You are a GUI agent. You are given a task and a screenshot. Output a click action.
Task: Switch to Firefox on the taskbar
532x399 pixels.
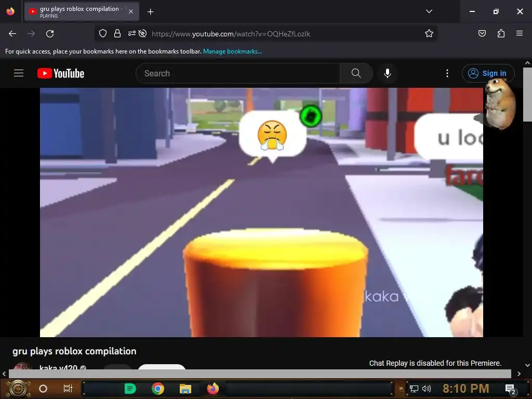point(213,389)
